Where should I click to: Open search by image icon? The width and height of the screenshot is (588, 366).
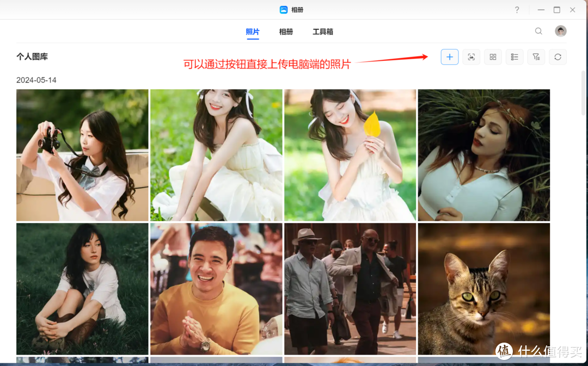point(471,57)
